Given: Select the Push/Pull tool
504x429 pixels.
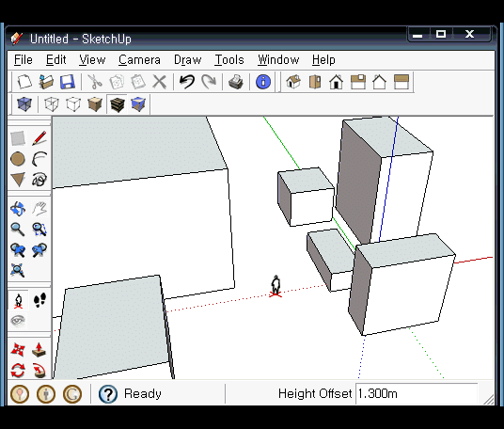Looking at the screenshot, I should click(39, 350).
